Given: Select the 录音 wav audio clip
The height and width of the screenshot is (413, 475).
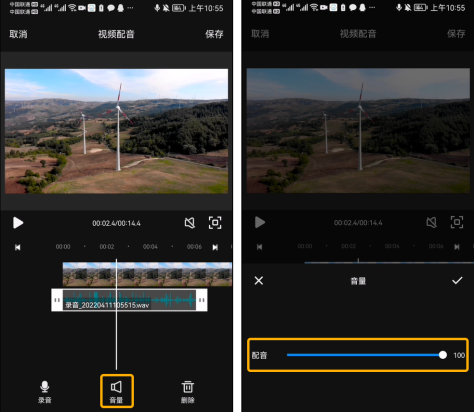Looking at the screenshot, I should [x=129, y=300].
